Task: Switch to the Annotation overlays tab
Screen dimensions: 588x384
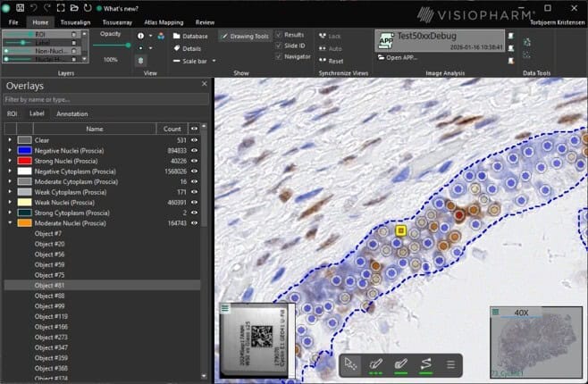Action: pyautogui.click(x=72, y=114)
